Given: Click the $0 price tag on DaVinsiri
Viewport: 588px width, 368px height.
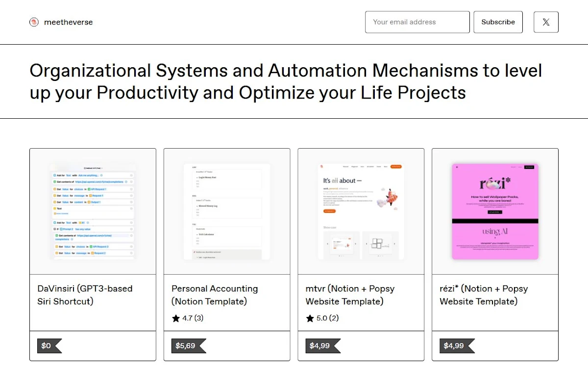Looking at the screenshot, I should [x=49, y=346].
